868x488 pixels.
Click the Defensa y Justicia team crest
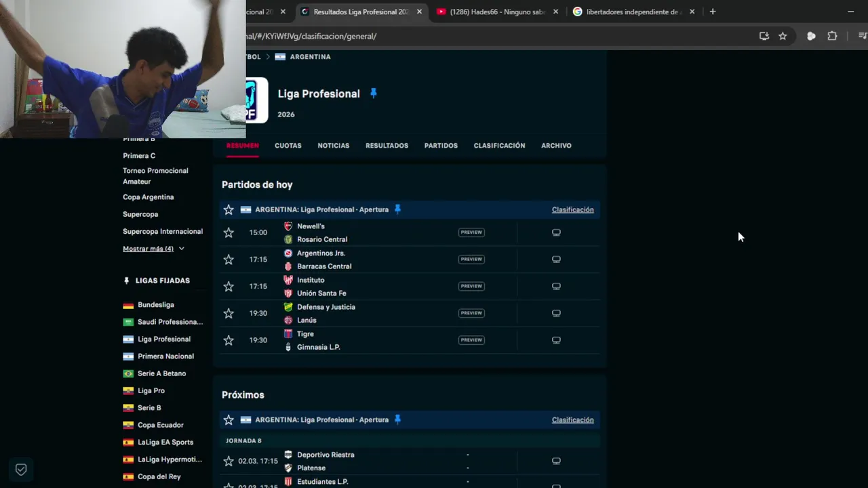pos(288,307)
